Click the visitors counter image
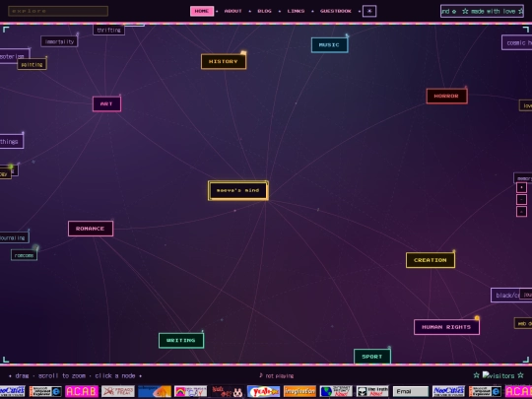 pos(499,375)
